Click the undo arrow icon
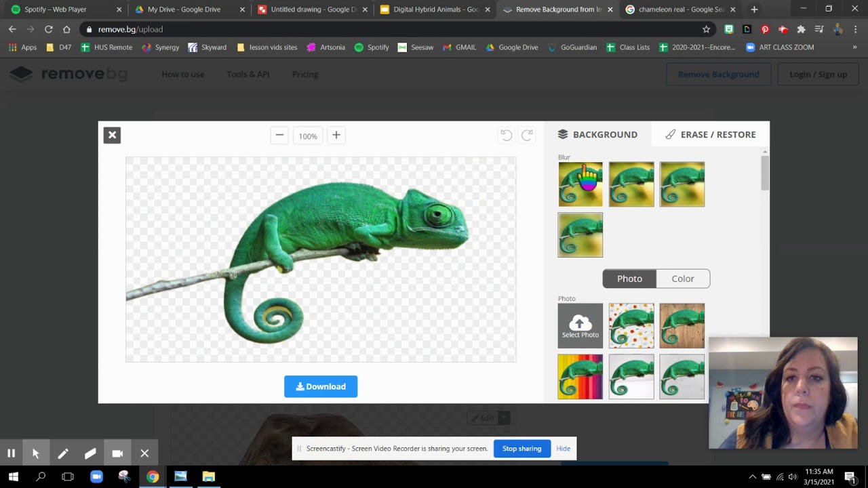 click(506, 136)
